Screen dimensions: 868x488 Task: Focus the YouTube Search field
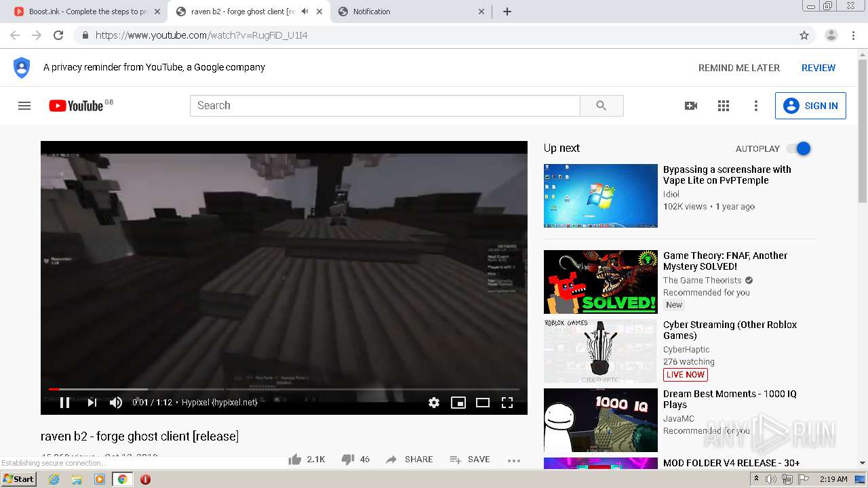tap(384, 106)
